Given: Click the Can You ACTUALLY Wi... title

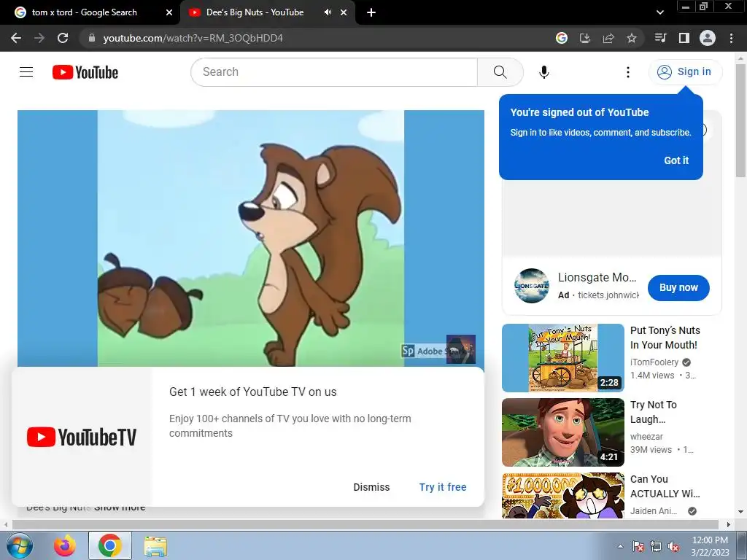Looking at the screenshot, I should pos(665,486).
